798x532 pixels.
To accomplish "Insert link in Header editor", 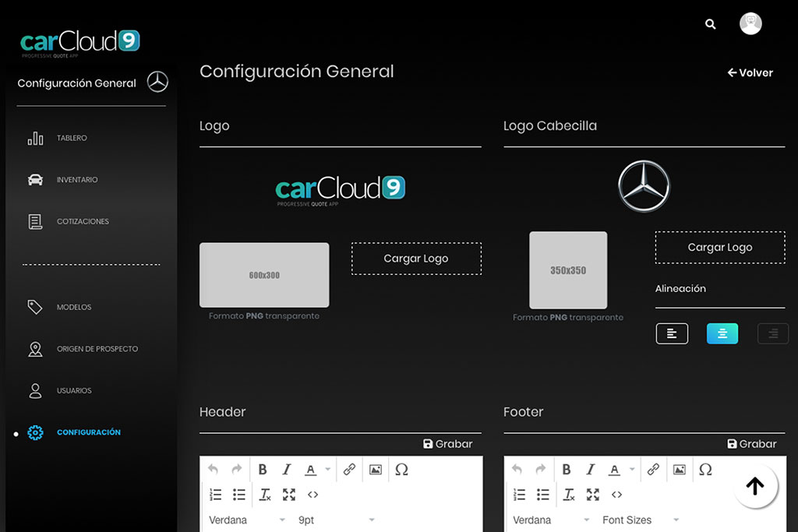I will (349, 470).
